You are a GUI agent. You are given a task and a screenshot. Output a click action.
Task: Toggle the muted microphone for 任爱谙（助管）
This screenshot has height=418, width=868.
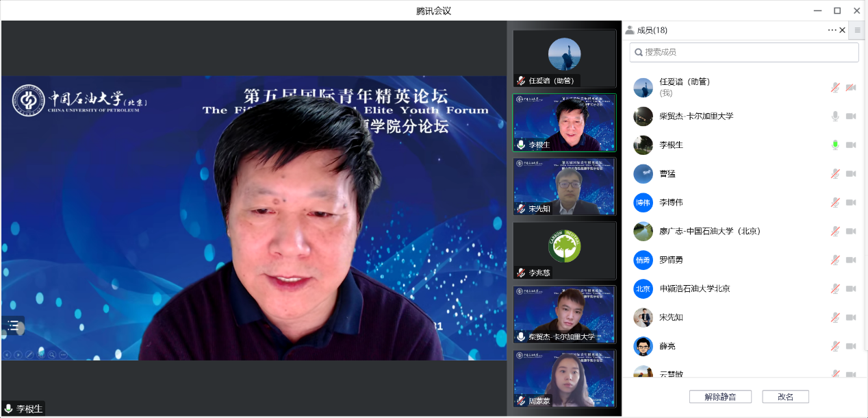[834, 87]
